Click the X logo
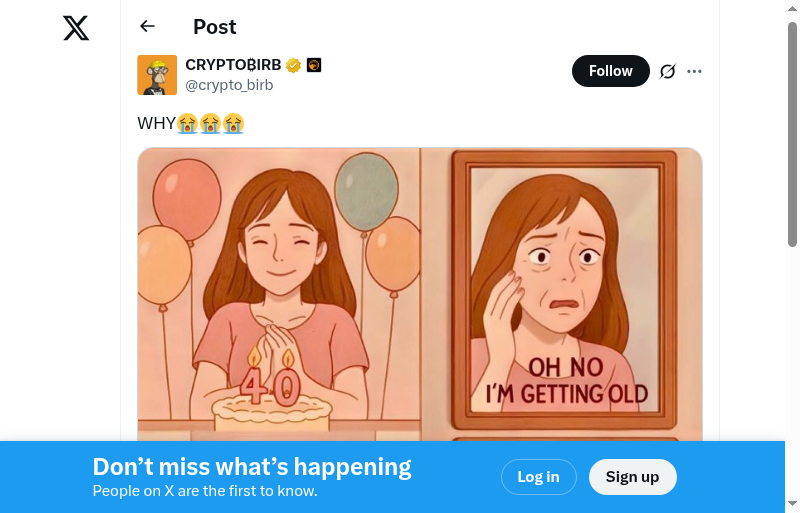 pos(76,28)
